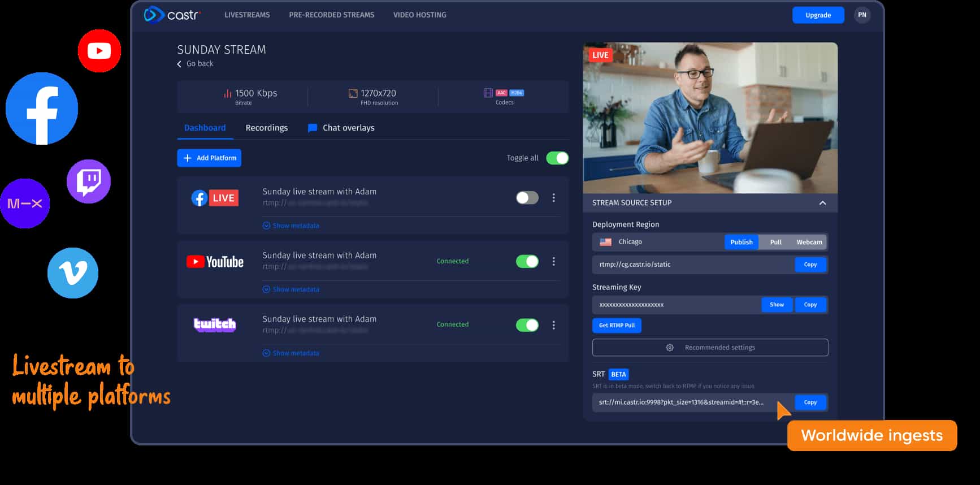This screenshot has width=980, height=485.
Task: Open the Chicago deployment region dropdown
Action: click(x=658, y=242)
